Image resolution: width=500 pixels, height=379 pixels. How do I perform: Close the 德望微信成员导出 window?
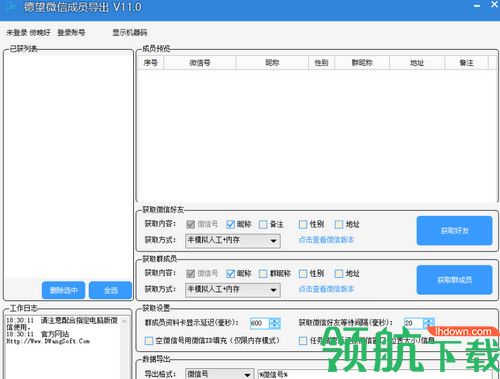tap(494, 4)
